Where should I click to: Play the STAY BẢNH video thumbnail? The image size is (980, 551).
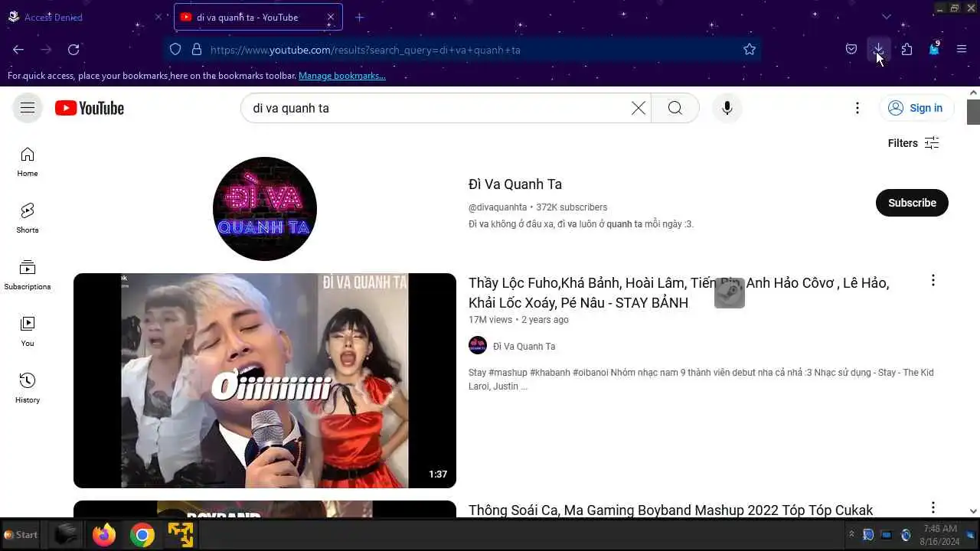coord(265,380)
